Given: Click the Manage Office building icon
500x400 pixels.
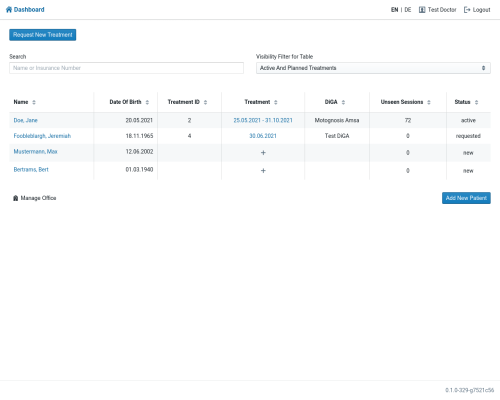Looking at the screenshot, I should tap(15, 198).
